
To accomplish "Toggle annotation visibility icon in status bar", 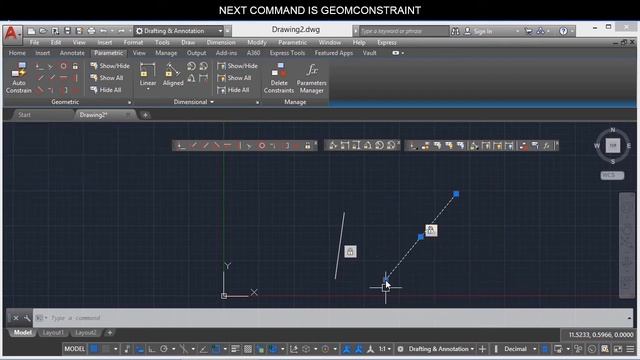I will point(346,349).
